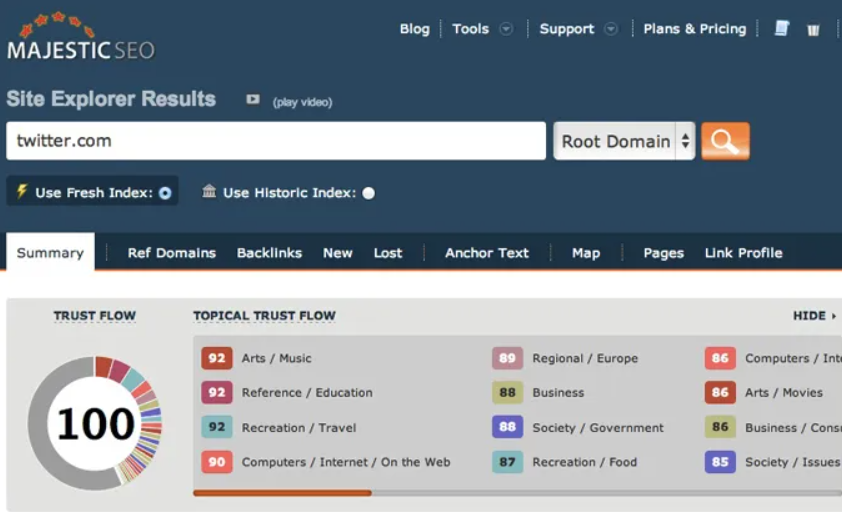Click the Majestic SEO logo
This screenshot has height=512, width=842.
80,37
